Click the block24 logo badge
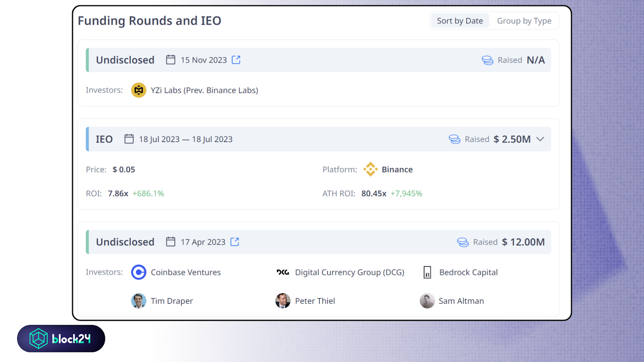This screenshot has width=644, height=362. tap(61, 339)
